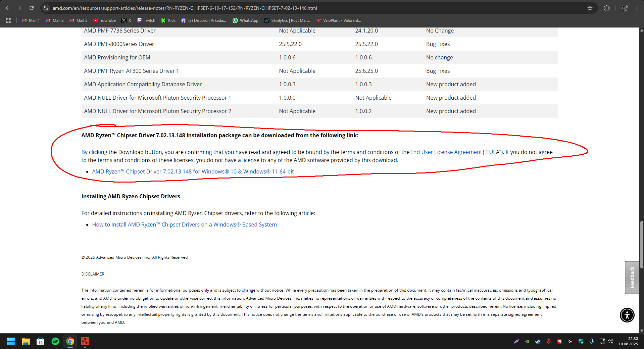The height and width of the screenshot is (349, 644).
Task: Open Spotify from the taskbar
Action: point(55,341)
